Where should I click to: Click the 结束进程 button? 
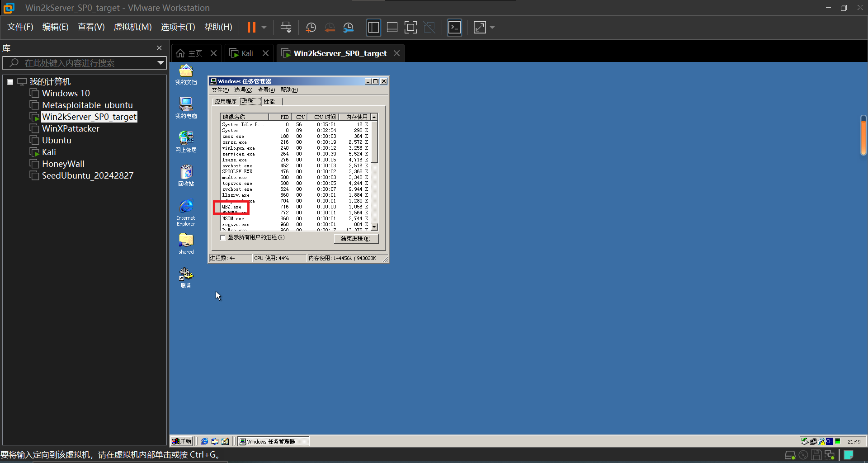point(356,239)
